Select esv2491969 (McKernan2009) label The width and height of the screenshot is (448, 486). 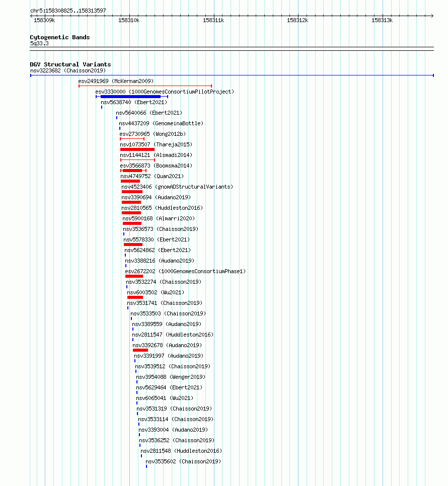(116, 81)
